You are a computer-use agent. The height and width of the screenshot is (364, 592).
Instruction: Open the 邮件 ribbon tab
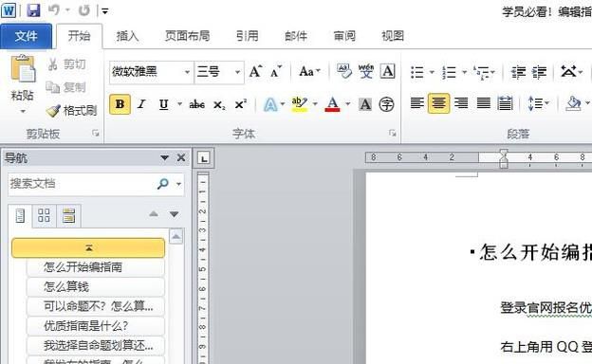(296, 36)
